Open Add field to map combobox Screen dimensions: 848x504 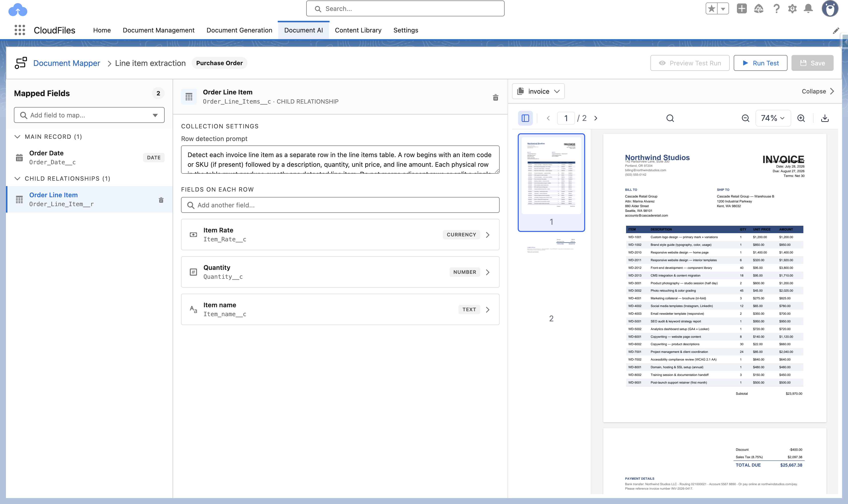(x=89, y=115)
